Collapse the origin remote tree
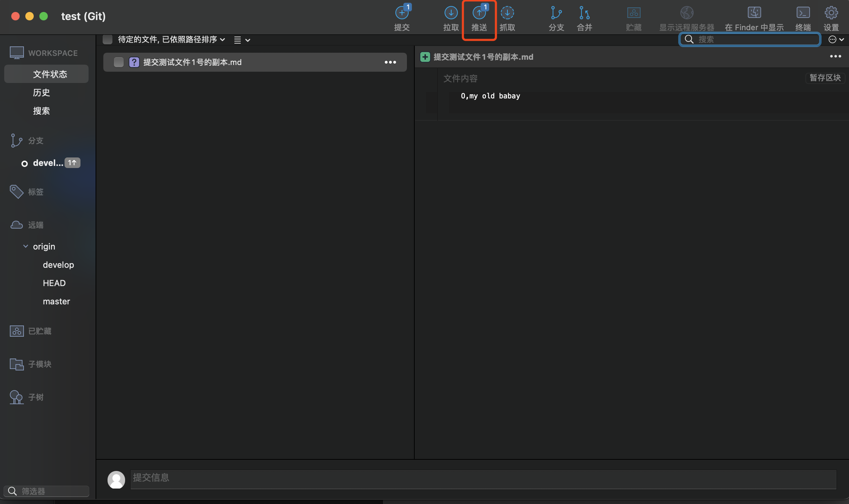Image resolution: width=849 pixels, height=504 pixels. pos(26,246)
